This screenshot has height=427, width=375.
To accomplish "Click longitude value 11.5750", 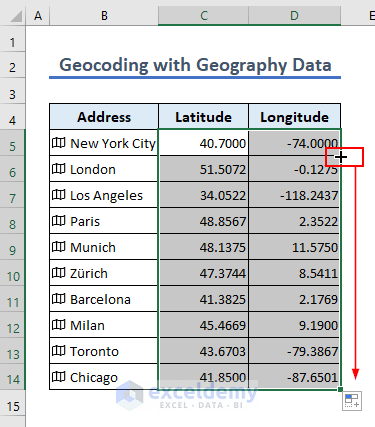I will pos(315,247).
